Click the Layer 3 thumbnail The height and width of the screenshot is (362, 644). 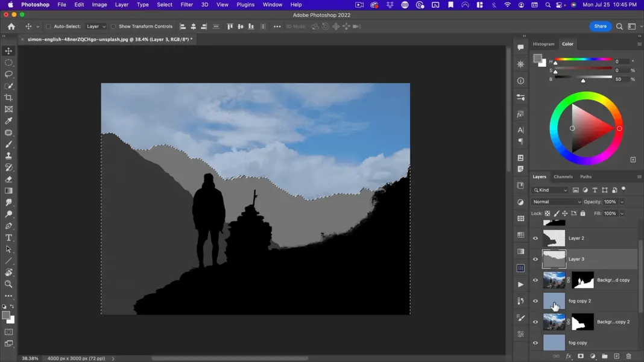[554, 259]
